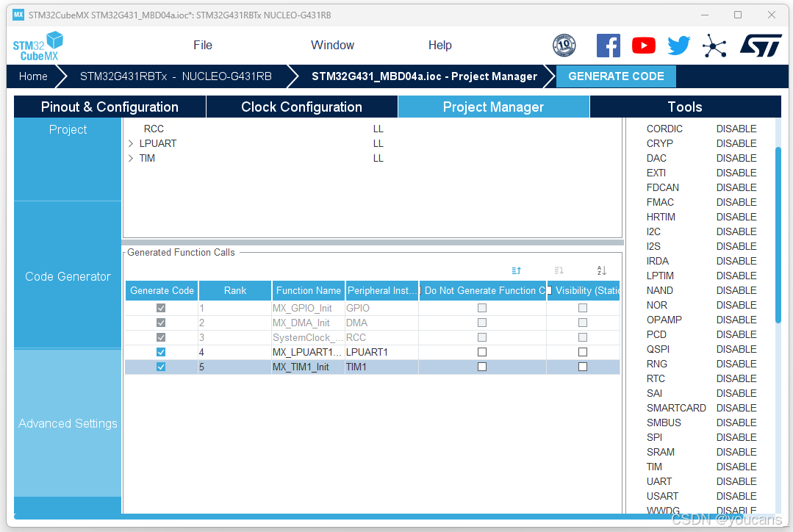Viewport: 793px width, 532px height.
Task: Expand the TIM tree node
Action: tap(131, 158)
